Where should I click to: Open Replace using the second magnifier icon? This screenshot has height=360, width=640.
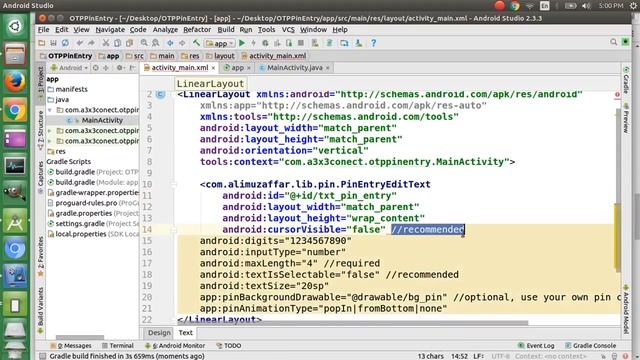pos(156,43)
